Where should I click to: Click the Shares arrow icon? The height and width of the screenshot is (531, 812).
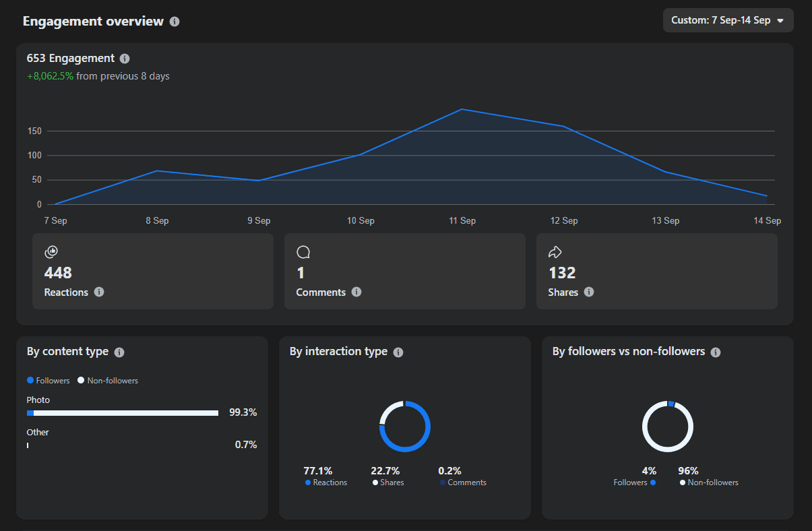pyautogui.click(x=555, y=252)
